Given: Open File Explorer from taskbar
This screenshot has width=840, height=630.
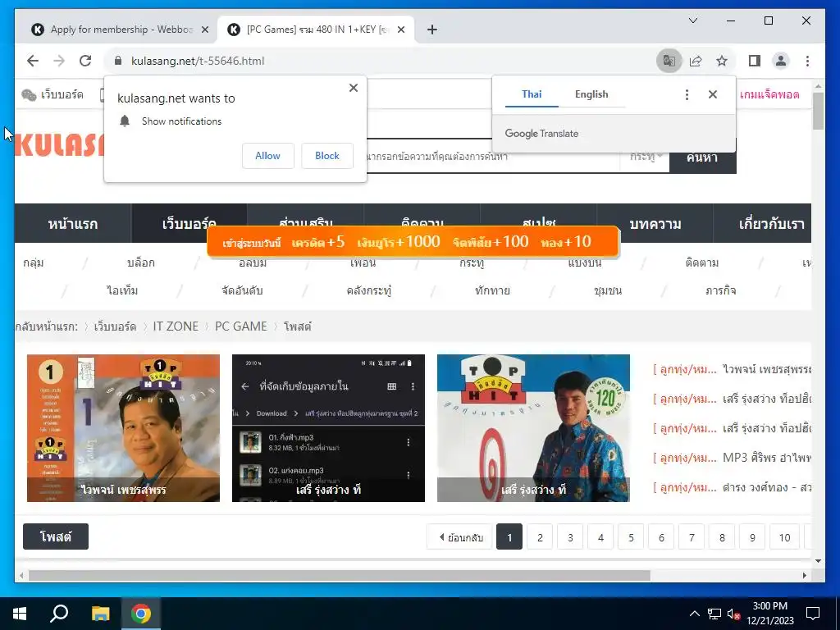Looking at the screenshot, I should [100, 614].
